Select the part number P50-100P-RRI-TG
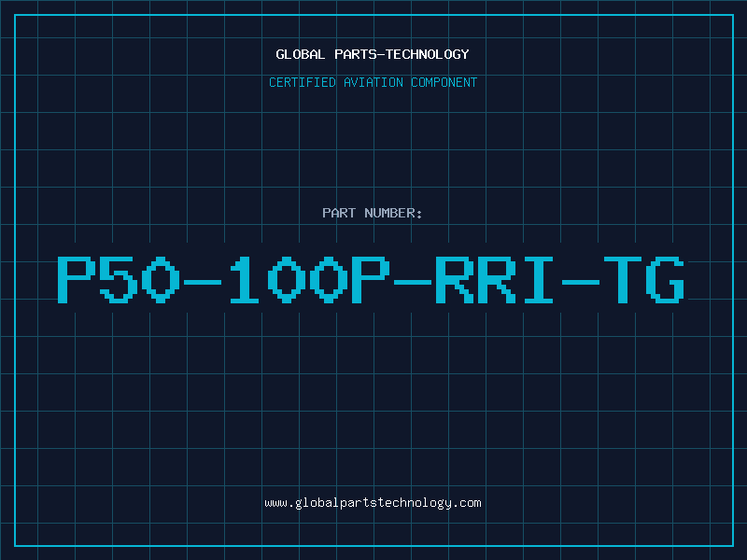This screenshot has width=747, height=560. point(371,279)
